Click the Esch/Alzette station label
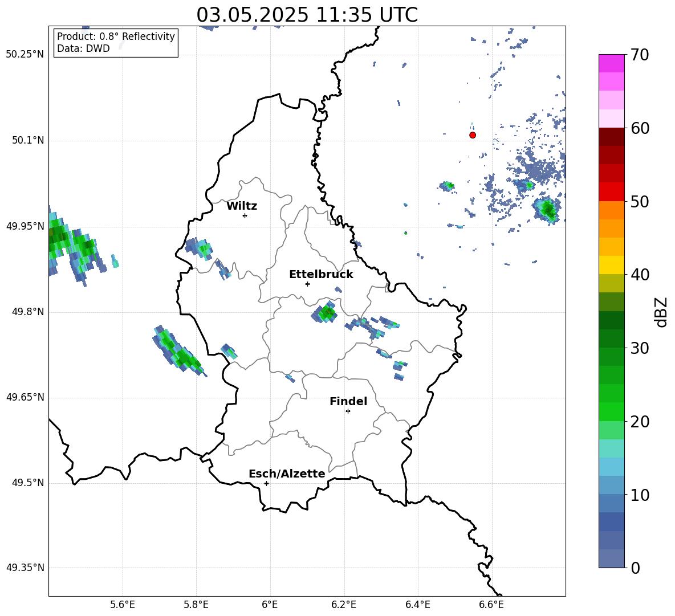The image size is (675, 616). pos(287,474)
